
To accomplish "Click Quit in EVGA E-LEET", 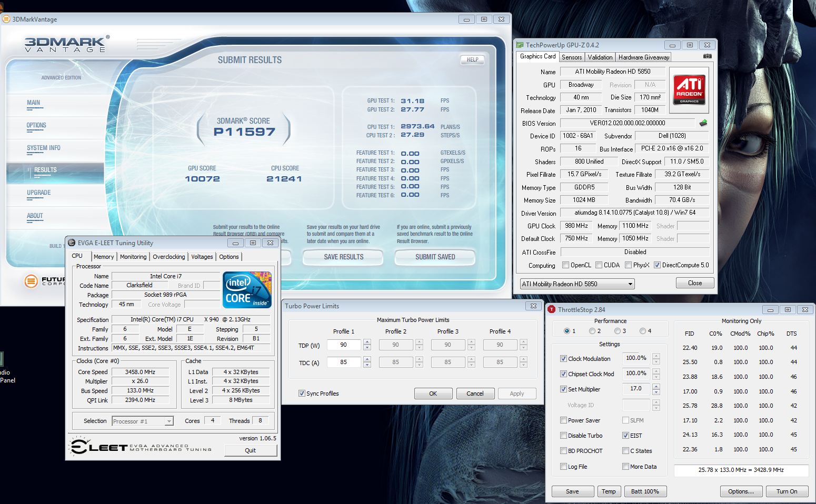I will click(250, 450).
